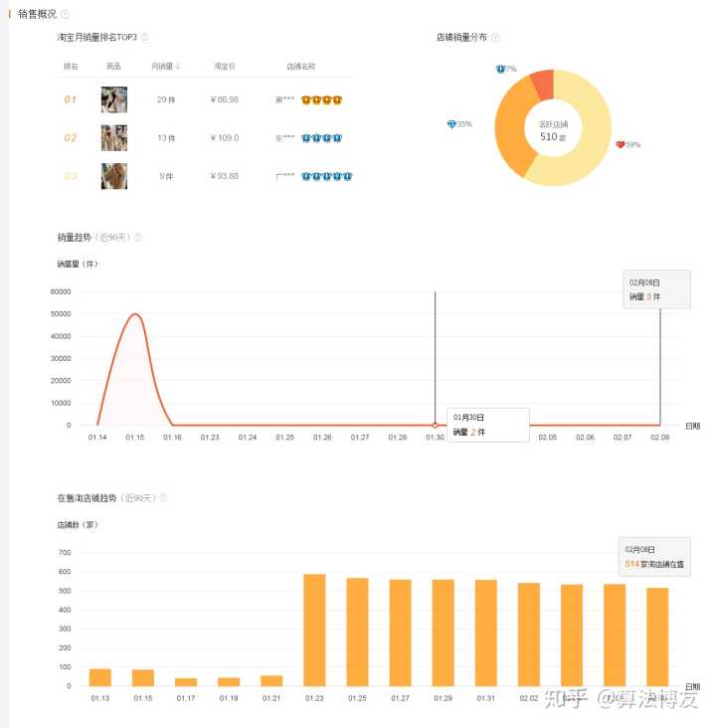Click the 9 件 monthly sales cell
716x728 pixels.
click(x=166, y=176)
